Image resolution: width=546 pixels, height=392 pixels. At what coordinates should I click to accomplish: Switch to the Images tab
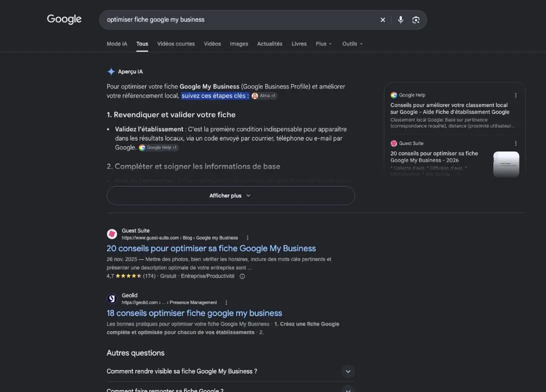coord(239,44)
